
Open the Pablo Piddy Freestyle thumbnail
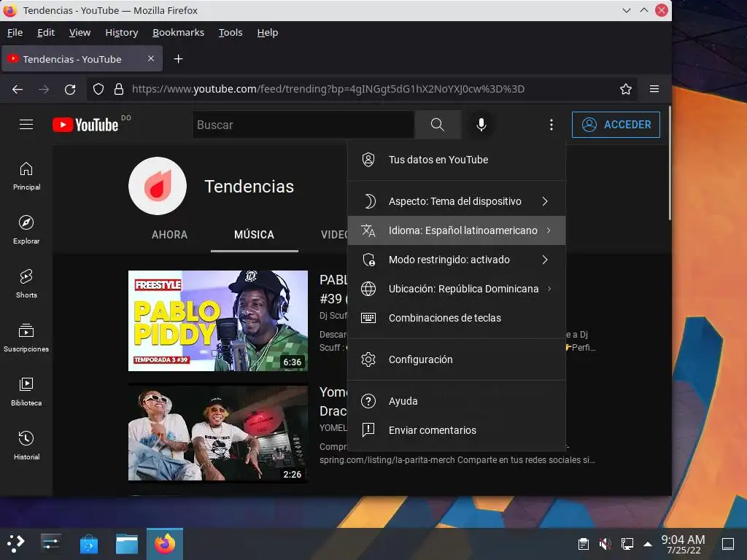(x=217, y=321)
